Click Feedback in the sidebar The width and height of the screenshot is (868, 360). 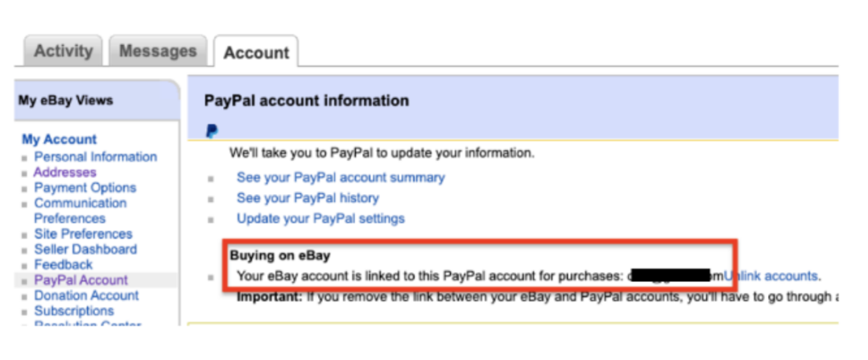tap(64, 264)
